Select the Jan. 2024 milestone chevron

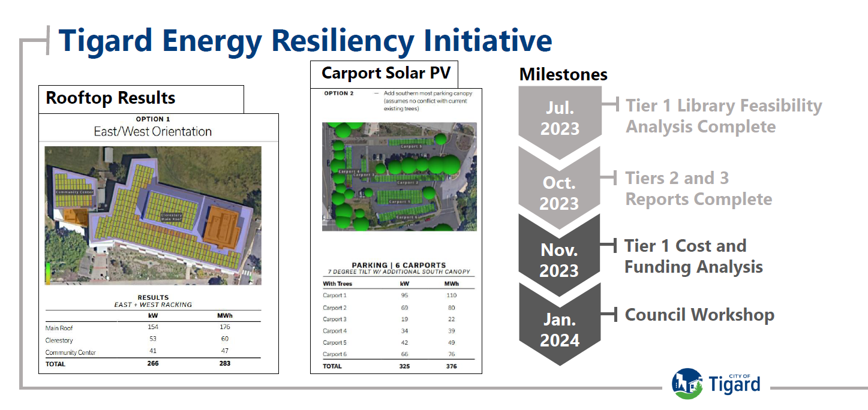[559, 331]
